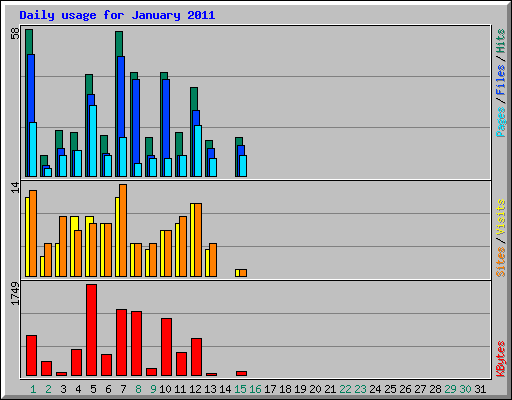Screen dimensions: 512x400
Task: Click the 'Files' legend label
Action: [x=501, y=79]
